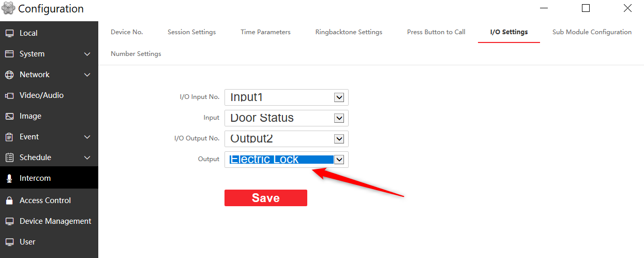Open the Door Status input dropdown

(x=287, y=118)
